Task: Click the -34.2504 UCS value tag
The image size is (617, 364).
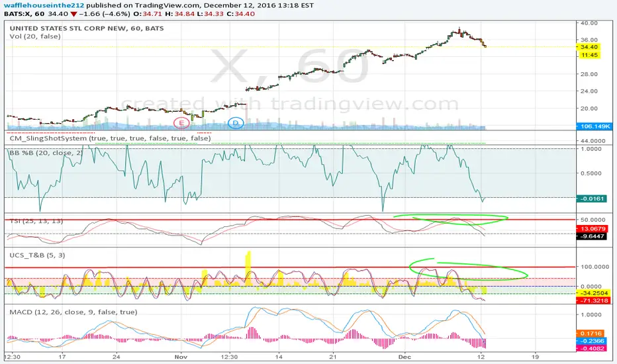Action: pos(594,293)
